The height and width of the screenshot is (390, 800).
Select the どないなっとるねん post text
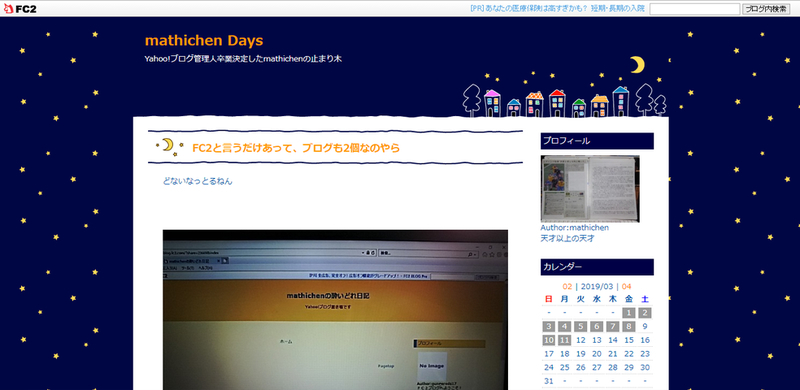pyautogui.click(x=197, y=181)
